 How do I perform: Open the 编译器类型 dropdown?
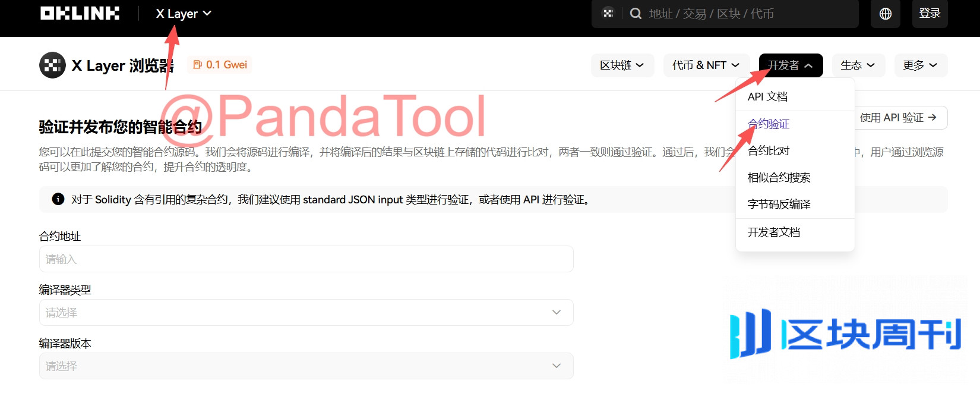[306, 313]
